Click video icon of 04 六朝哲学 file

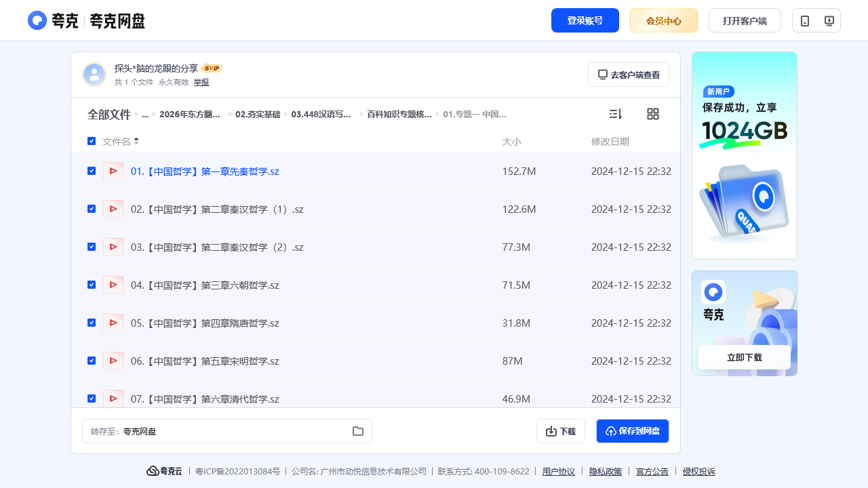tap(113, 285)
